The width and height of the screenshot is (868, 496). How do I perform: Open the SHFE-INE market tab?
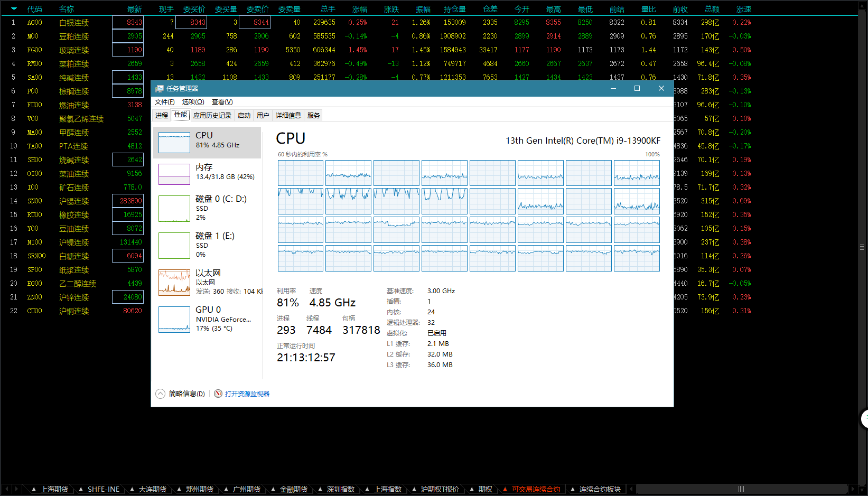pos(104,489)
